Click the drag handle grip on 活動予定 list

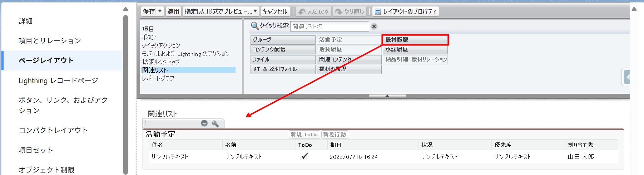[x=145, y=123]
